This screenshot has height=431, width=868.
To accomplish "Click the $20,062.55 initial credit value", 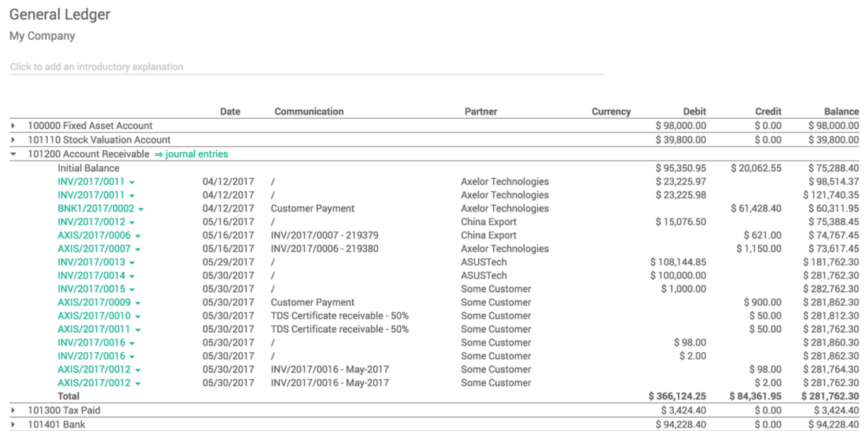I will click(756, 168).
